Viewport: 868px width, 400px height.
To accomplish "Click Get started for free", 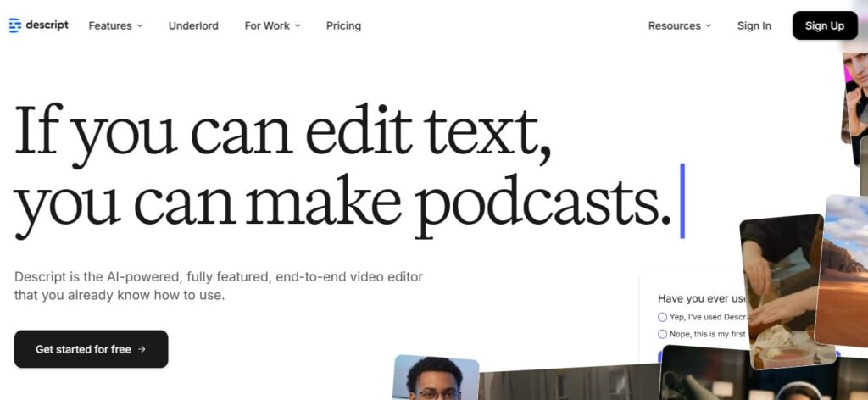I will (x=91, y=349).
